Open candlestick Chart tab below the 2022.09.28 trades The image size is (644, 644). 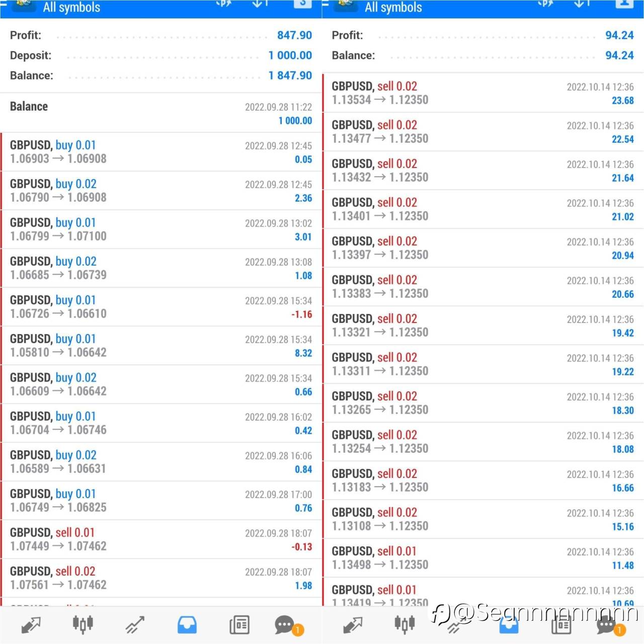pyautogui.click(x=83, y=624)
